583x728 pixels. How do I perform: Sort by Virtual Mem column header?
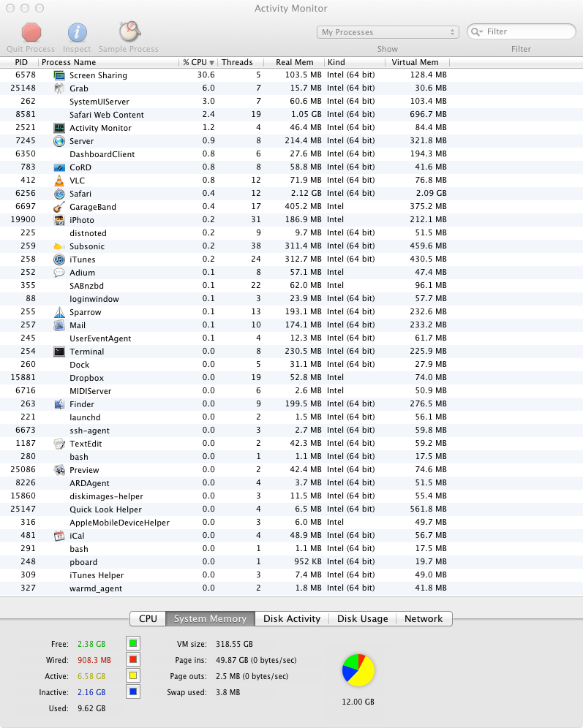tap(417, 62)
